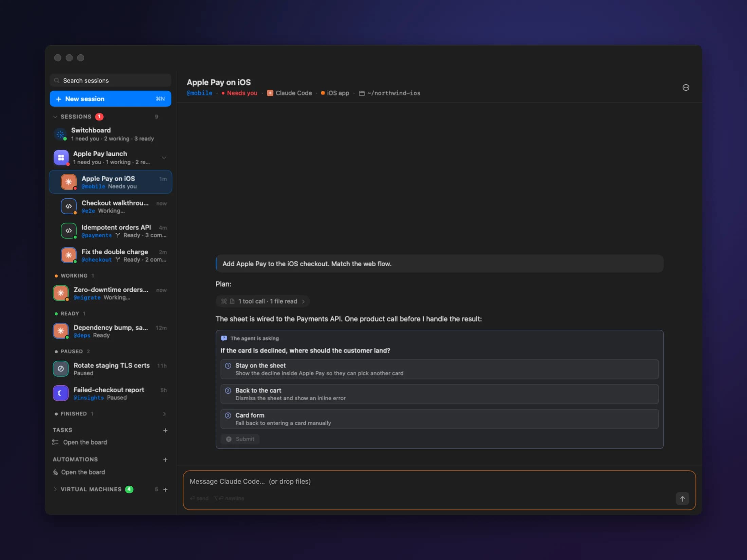747x560 pixels.
Task: Open the Fix the double charge session
Action: click(x=110, y=255)
